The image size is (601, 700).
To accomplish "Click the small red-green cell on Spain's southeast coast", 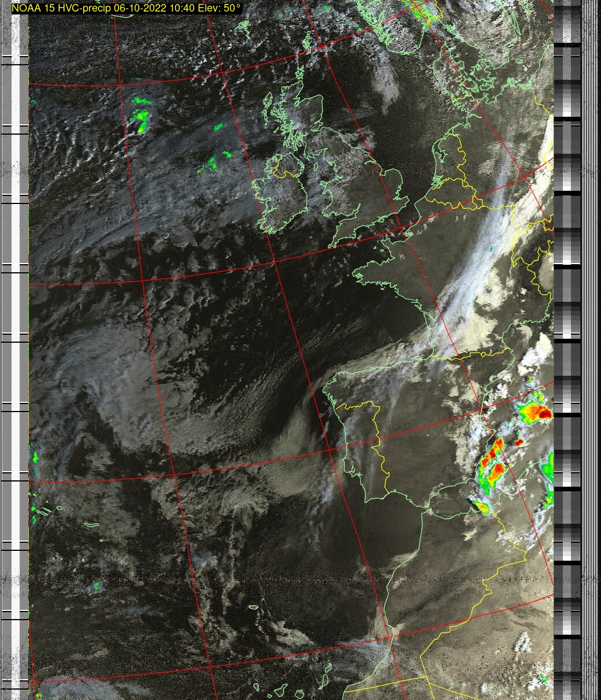I will tap(481, 508).
